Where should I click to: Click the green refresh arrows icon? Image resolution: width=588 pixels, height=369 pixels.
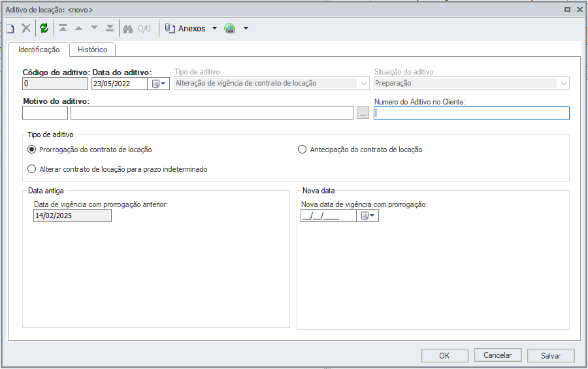click(x=44, y=28)
